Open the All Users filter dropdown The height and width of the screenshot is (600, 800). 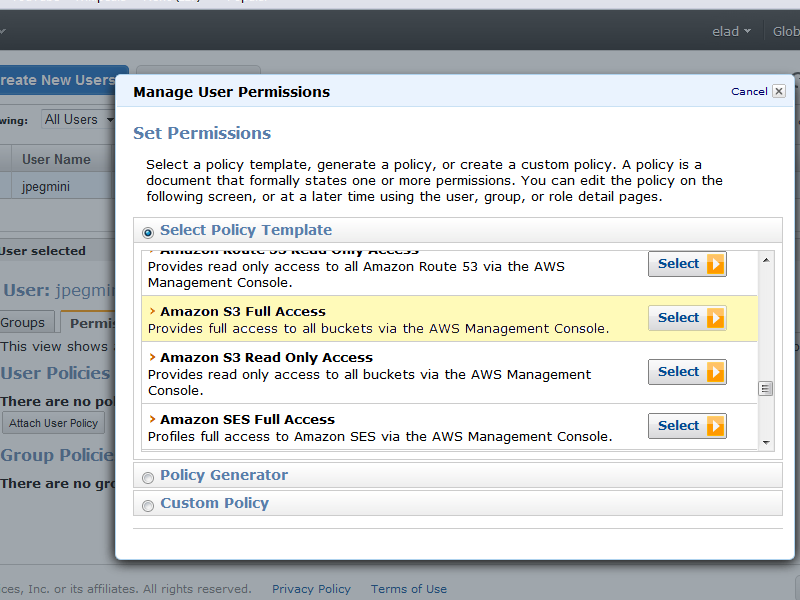[78, 119]
